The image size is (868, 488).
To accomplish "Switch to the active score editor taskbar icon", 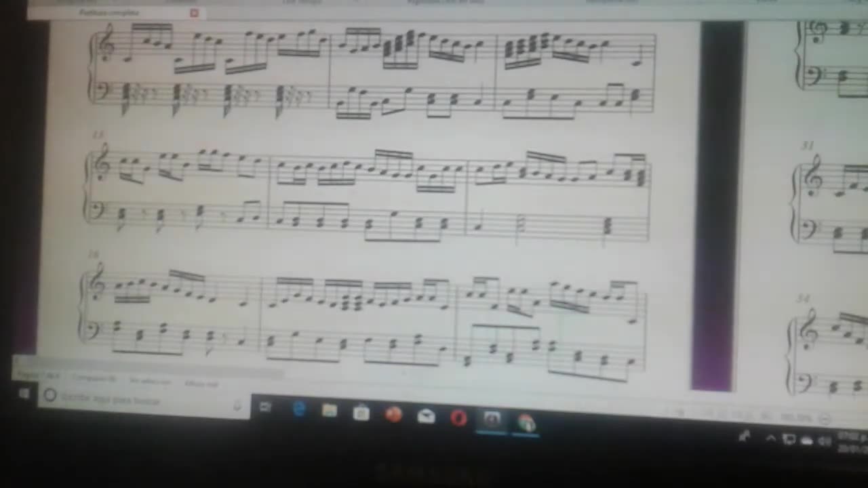I will pos(492,420).
